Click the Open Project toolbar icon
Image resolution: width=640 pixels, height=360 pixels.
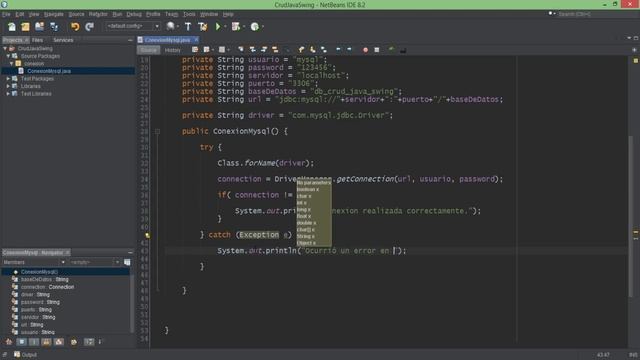(39, 27)
